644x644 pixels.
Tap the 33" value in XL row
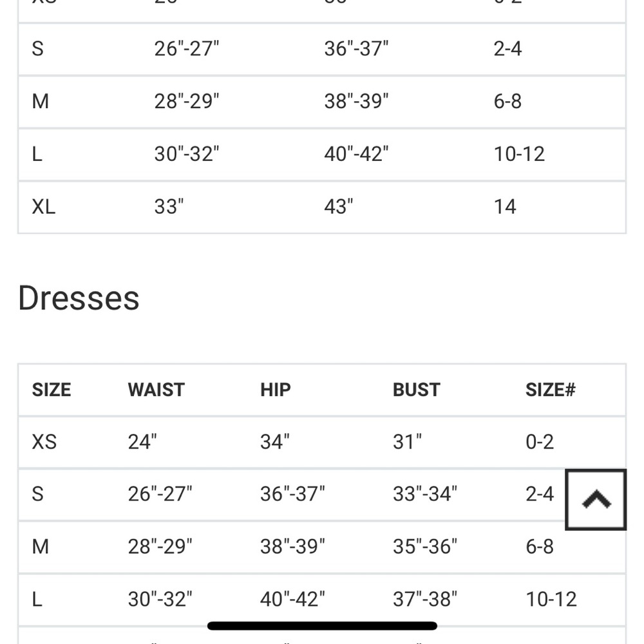tap(169, 207)
